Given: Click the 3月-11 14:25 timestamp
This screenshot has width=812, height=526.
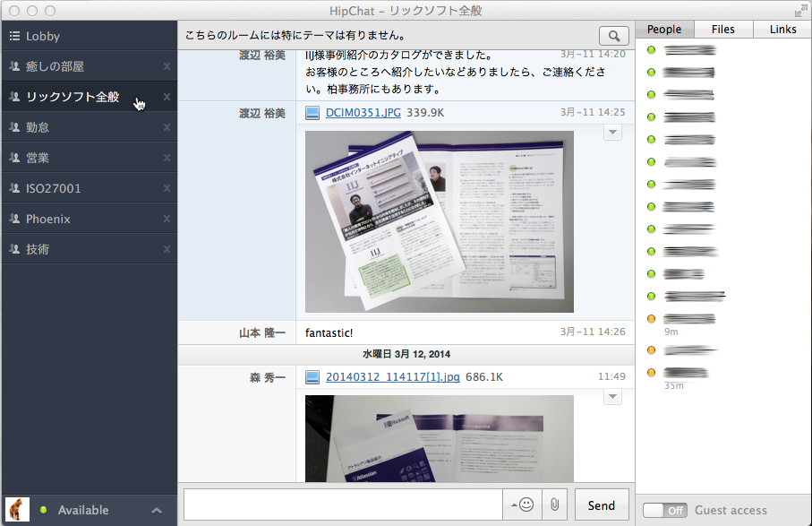Looking at the screenshot, I should [593, 112].
